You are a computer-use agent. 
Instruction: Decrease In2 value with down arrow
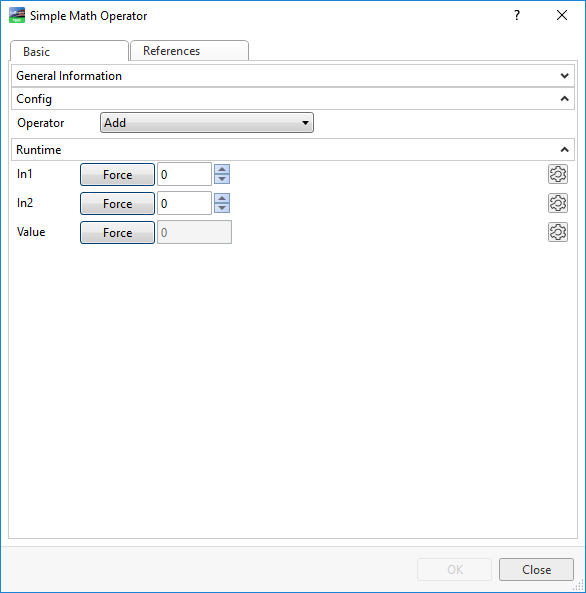[x=222, y=208]
